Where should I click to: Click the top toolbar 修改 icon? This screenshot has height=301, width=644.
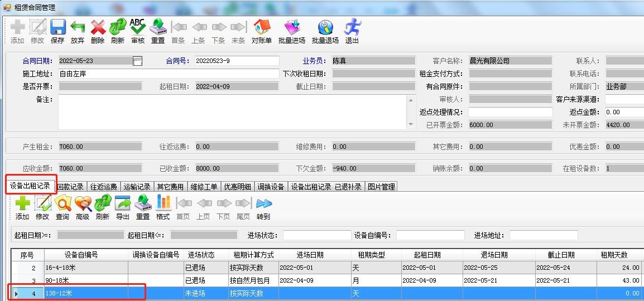point(38,27)
